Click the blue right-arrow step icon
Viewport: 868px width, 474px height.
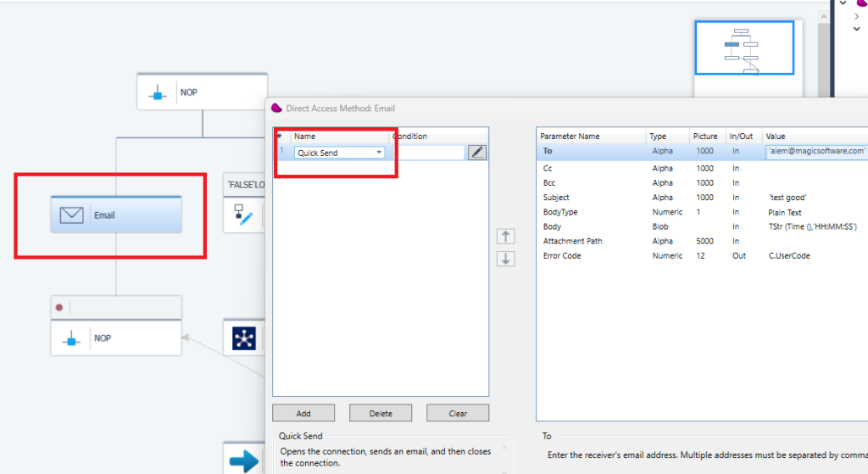tap(244, 460)
